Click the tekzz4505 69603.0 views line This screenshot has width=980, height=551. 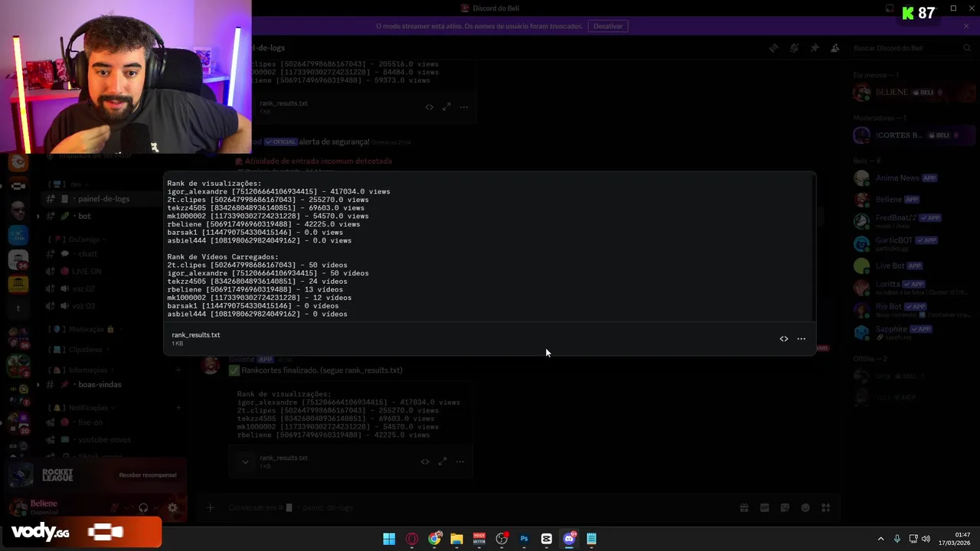(x=266, y=208)
